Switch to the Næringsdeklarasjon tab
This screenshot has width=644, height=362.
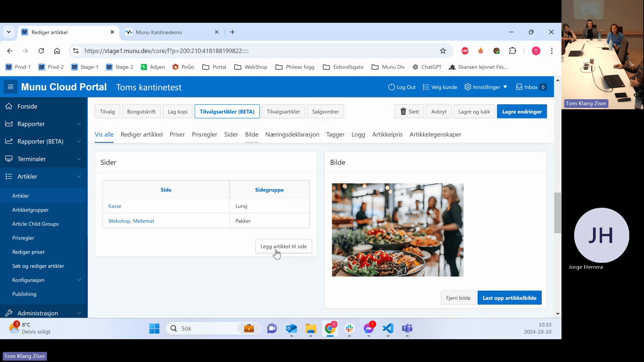tap(292, 134)
